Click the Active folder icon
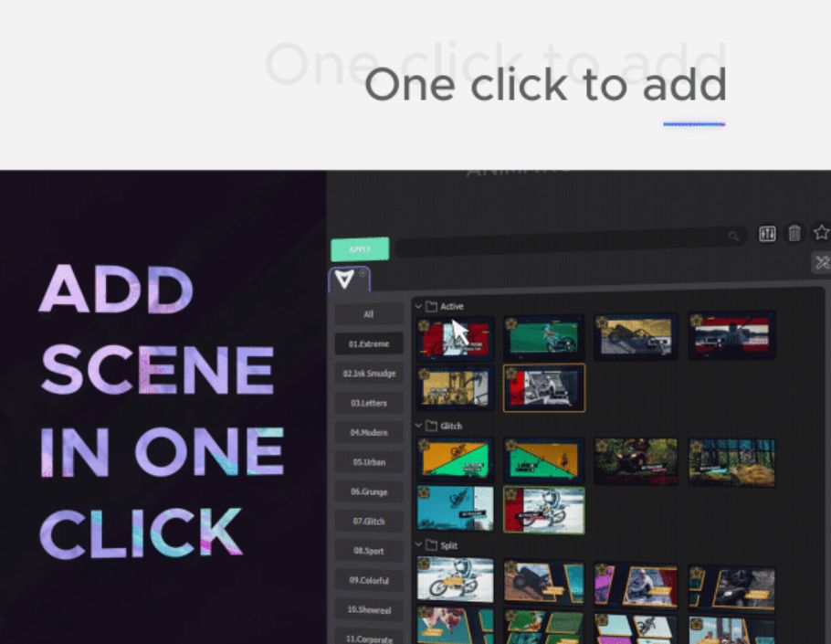The image size is (831, 644). pos(431,307)
